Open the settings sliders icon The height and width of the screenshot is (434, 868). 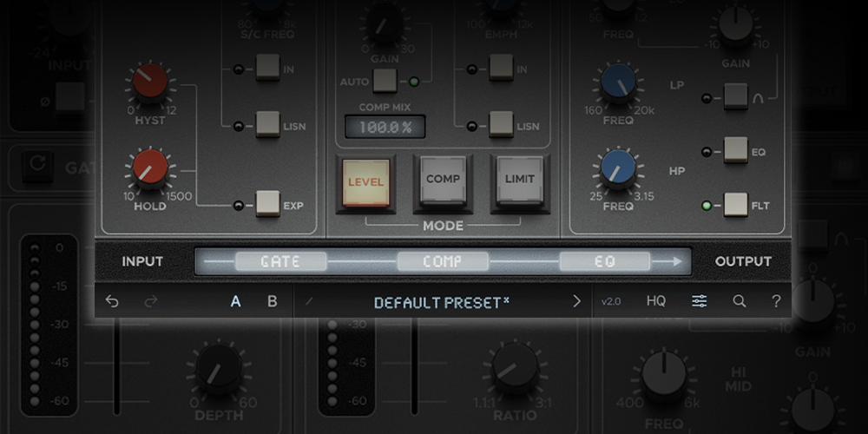[x=699, y=301]
